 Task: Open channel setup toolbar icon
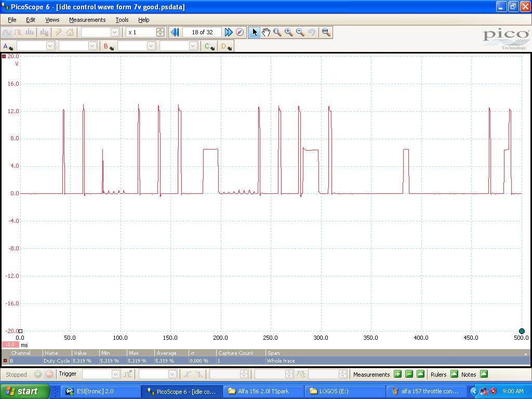44,32
